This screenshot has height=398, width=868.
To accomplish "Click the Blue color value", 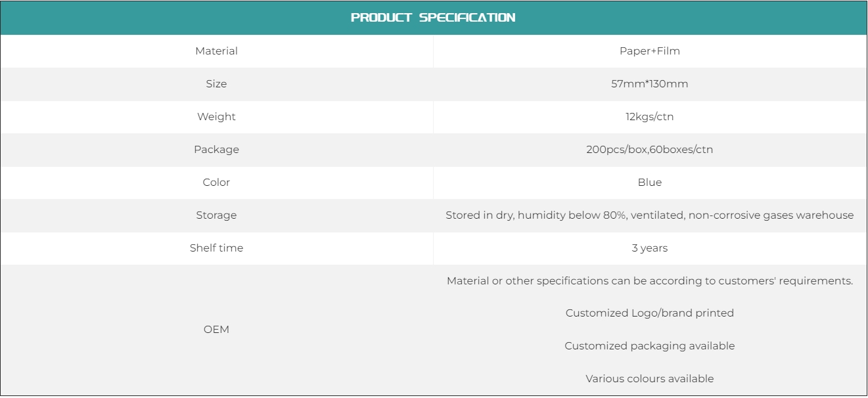I will pos(649,183).
